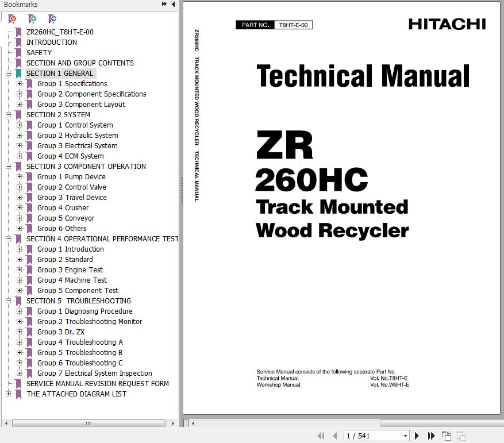Screen dimensions: 504x443
Task: Open Group 4 ECM System
Action: (x=70, y=156)
